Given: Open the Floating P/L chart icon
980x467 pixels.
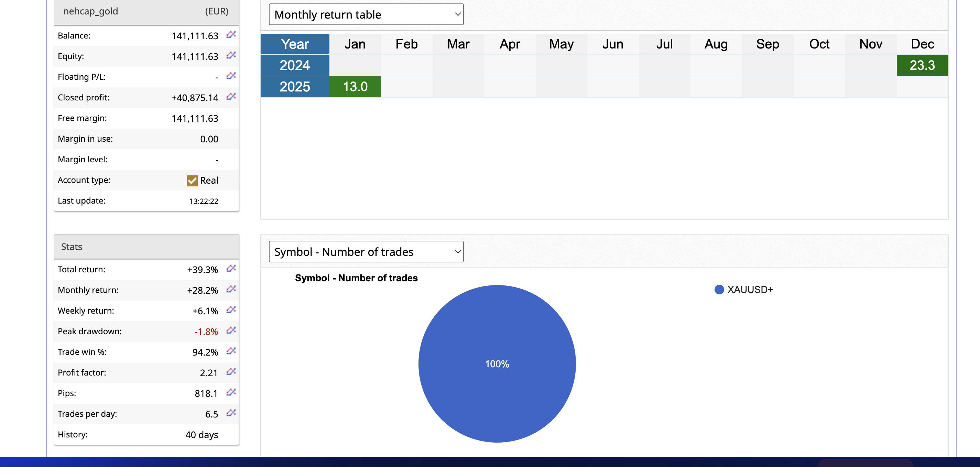Looking at the screenshot, I should click(231, 76).
